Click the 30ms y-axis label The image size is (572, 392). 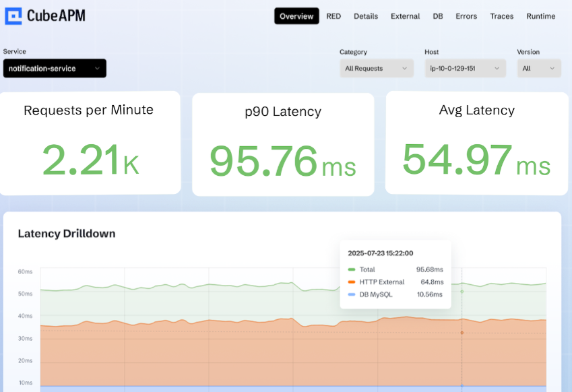[x=25, y=338]
